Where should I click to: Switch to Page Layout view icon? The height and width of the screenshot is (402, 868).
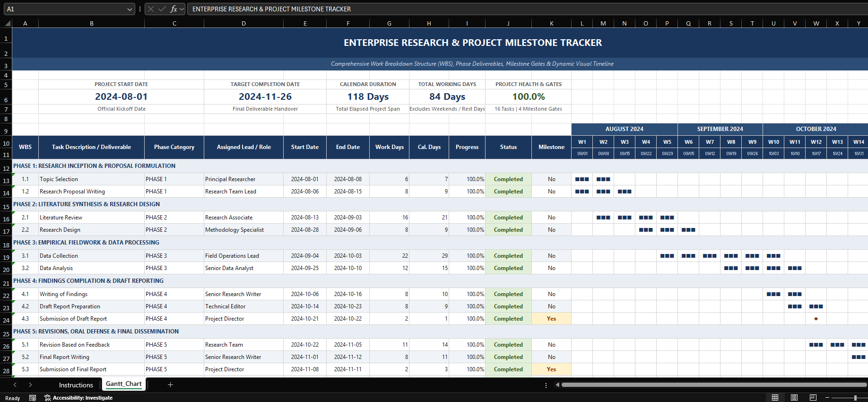coord(794,397)
